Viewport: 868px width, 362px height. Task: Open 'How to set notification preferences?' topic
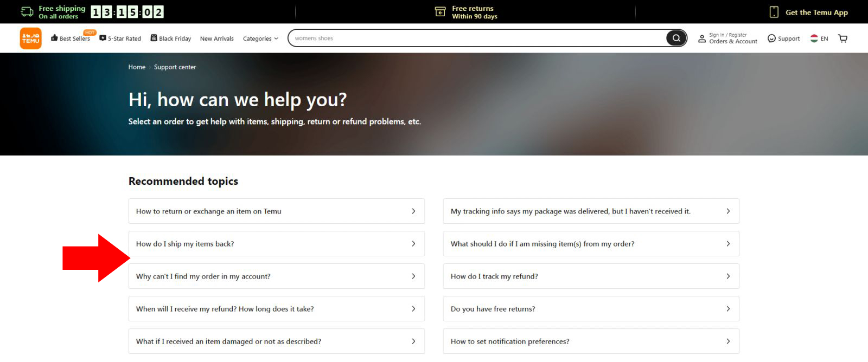591,341
